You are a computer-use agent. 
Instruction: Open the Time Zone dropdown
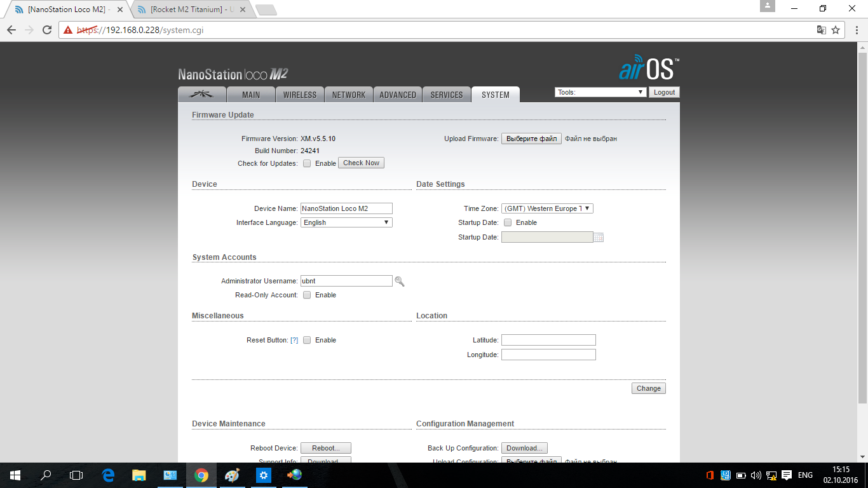547,208
